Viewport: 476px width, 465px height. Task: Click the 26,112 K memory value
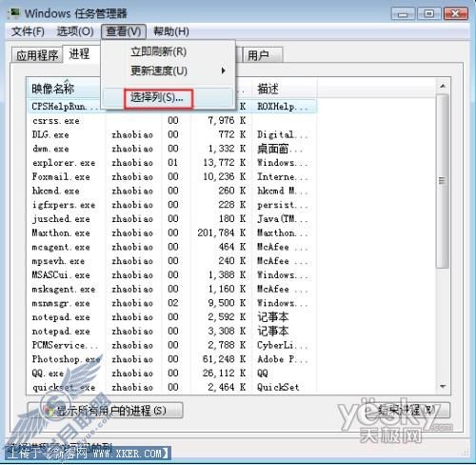pos(225,373)
